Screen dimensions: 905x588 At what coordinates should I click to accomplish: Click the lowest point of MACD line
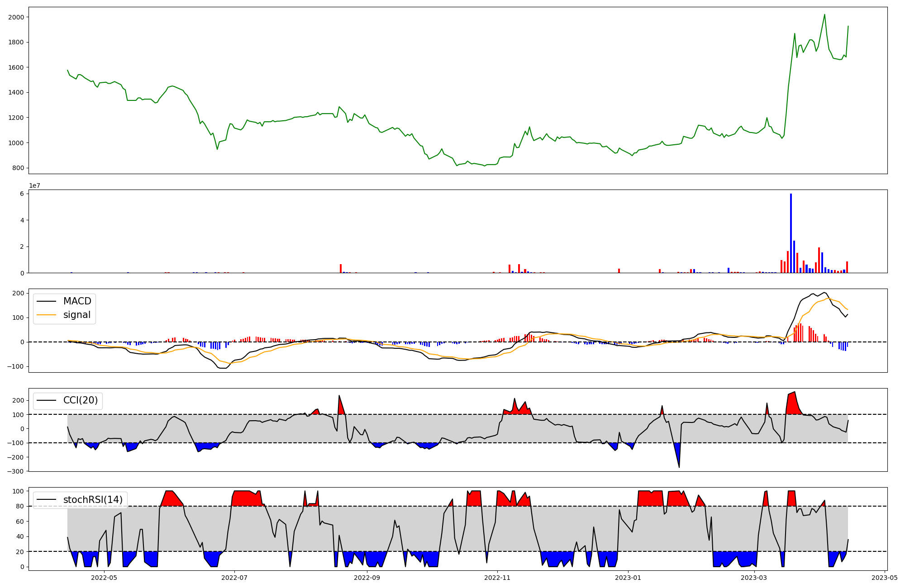[x=223, y=368]
